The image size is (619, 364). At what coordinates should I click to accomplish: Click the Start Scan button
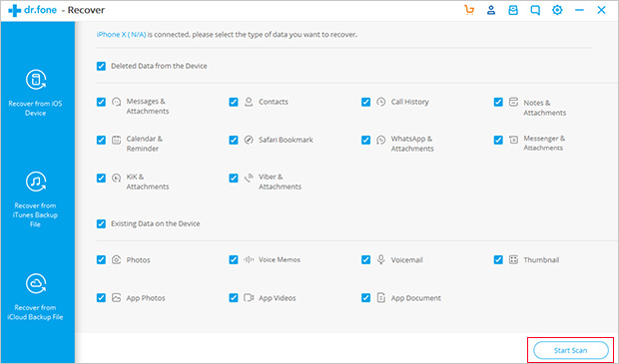(x=570, y=350)
